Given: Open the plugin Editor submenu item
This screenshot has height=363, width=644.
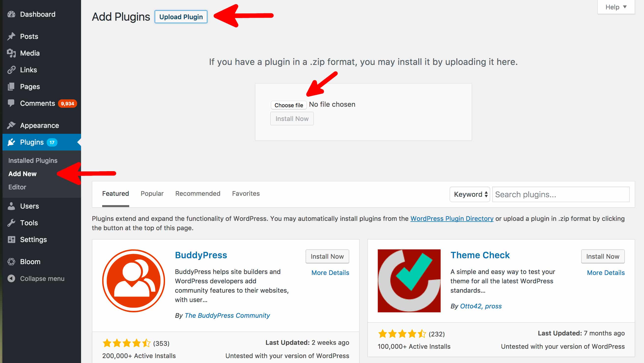Looking at the screenshot, I should point(17,187).
